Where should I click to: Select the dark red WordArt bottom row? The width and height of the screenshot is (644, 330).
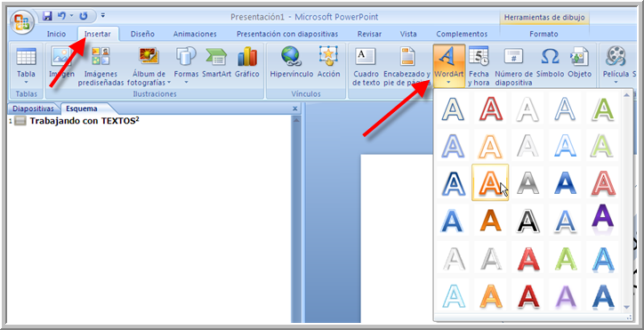tap(527, 295)
